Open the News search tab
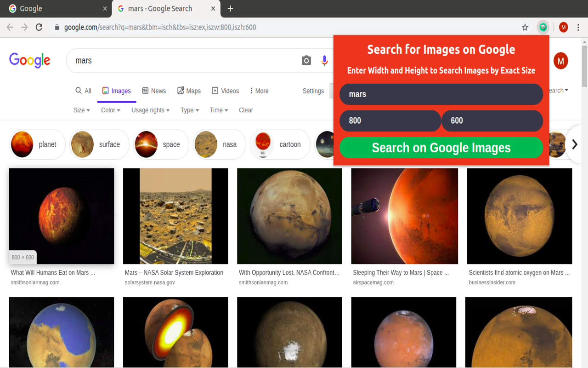The height and width of the screenshot is (368, 588). (154, 91)
